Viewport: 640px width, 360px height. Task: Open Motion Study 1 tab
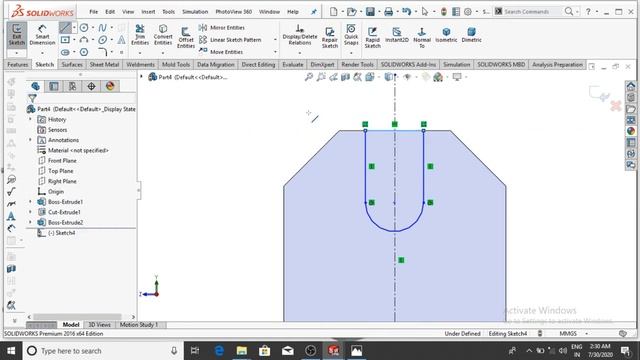(x=139, y=324)
